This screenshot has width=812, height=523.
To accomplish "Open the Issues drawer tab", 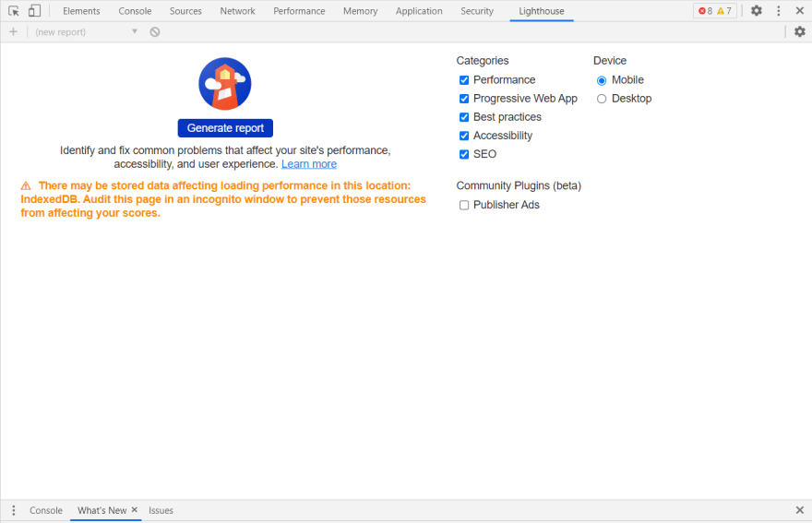I will (161, 511).
